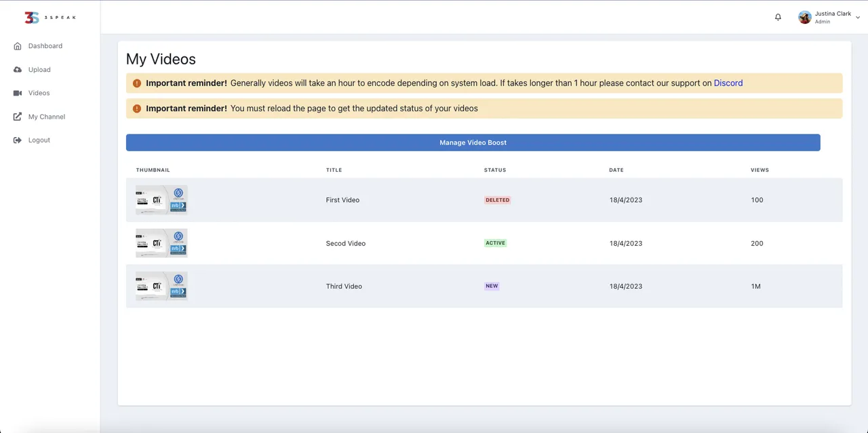This screenshot has height=433, width=868.
Task: Click the 3Speak logo
Action: 50,18
